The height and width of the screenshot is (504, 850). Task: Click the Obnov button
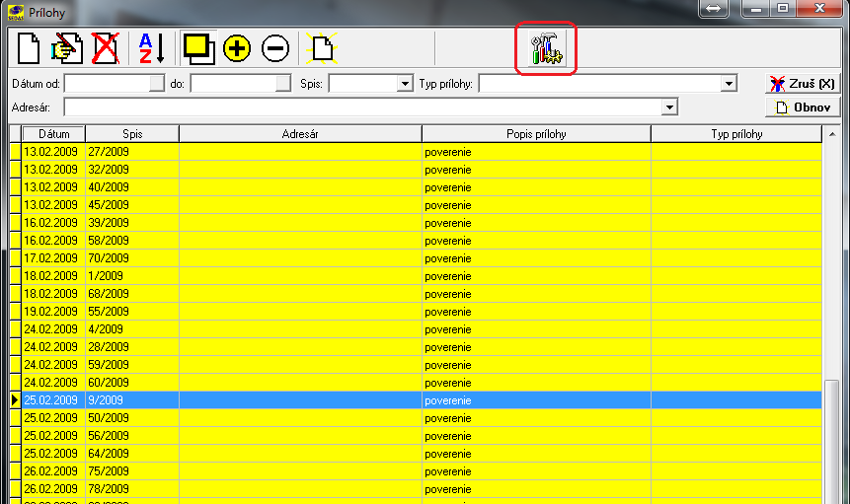803,108
